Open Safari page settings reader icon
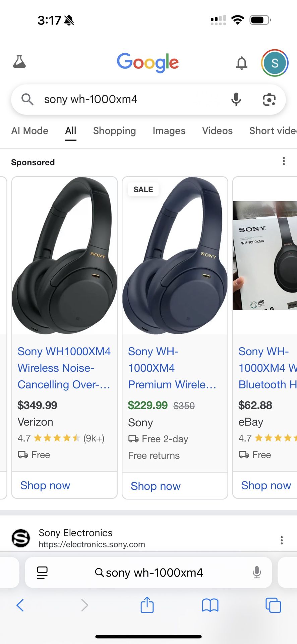 42,573
